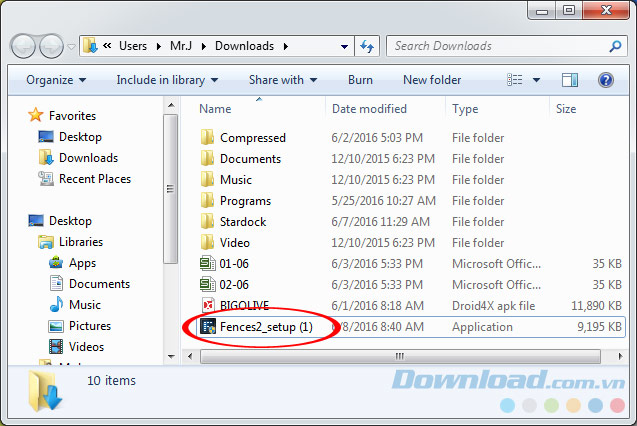Click Downloads in the address path
The width and height of the screenshot is (637, 426).
click(x=245, y=46)
